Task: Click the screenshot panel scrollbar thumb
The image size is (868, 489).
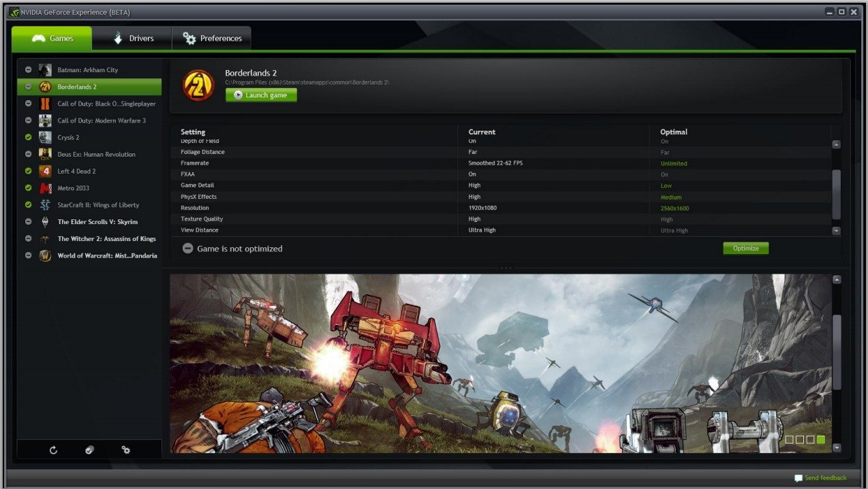Action: coord(837,352)
